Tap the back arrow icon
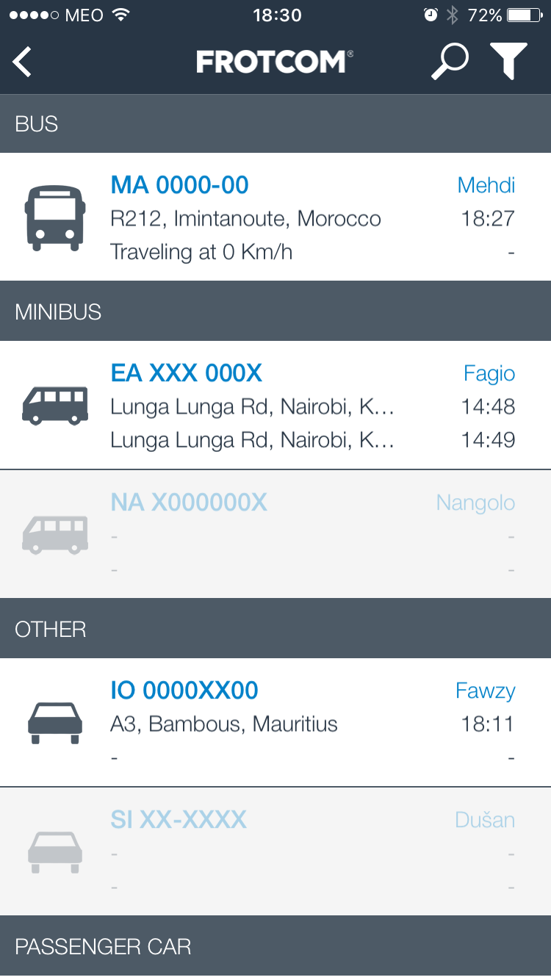551x980 pixels. point(23,62)
